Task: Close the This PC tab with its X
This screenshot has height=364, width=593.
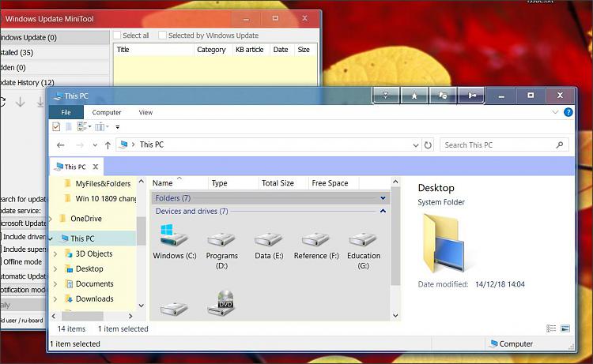Action: [x=96, y=167]
